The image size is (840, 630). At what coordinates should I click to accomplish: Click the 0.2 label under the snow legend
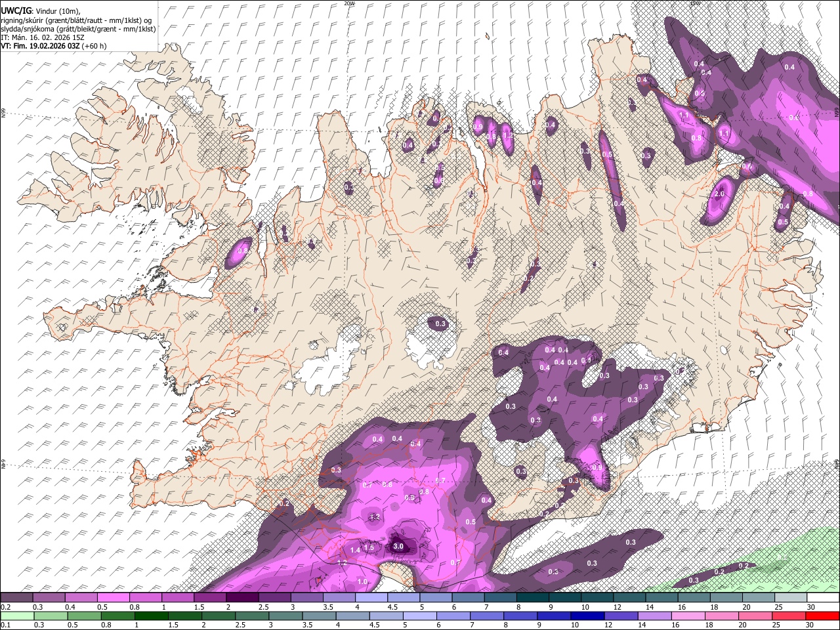(5, 607)
